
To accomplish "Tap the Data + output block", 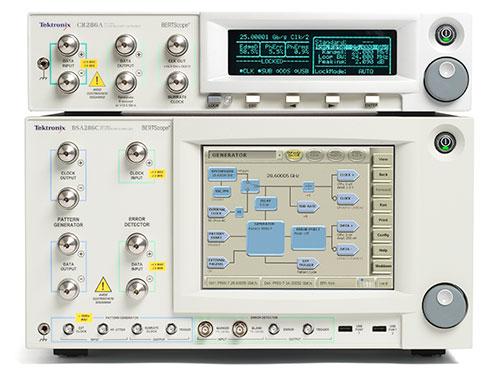I will coord(348,226).
